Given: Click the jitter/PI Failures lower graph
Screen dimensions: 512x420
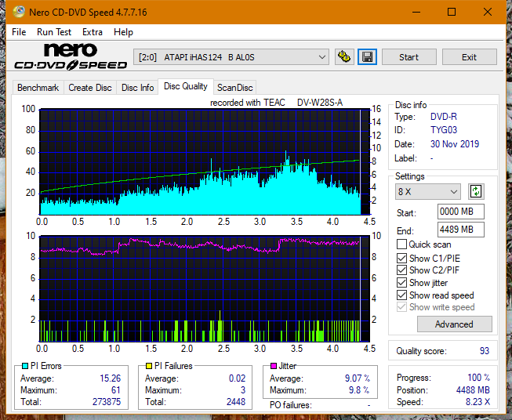Looking at the screenshot, I should pos(205,288).
